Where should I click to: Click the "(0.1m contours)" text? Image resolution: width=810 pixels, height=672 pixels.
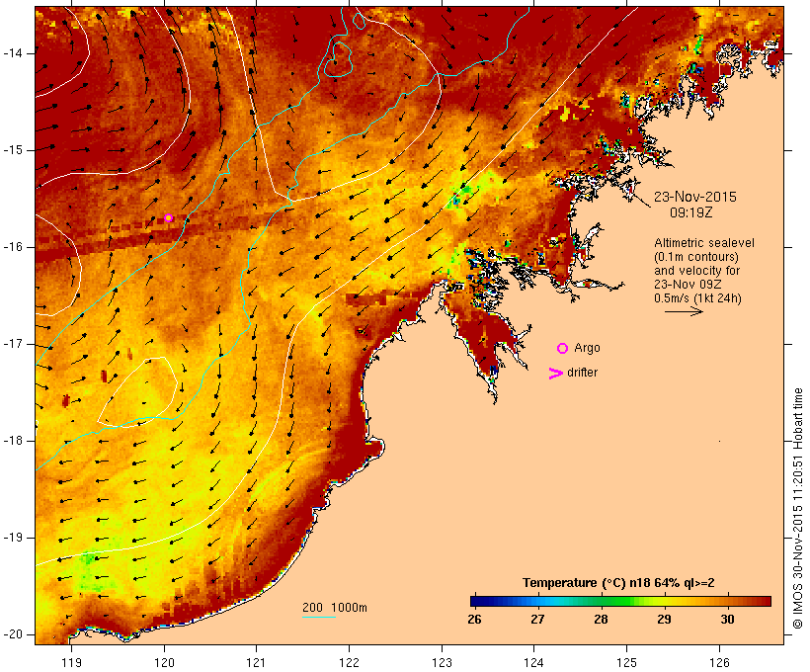(x=696, y=256)
